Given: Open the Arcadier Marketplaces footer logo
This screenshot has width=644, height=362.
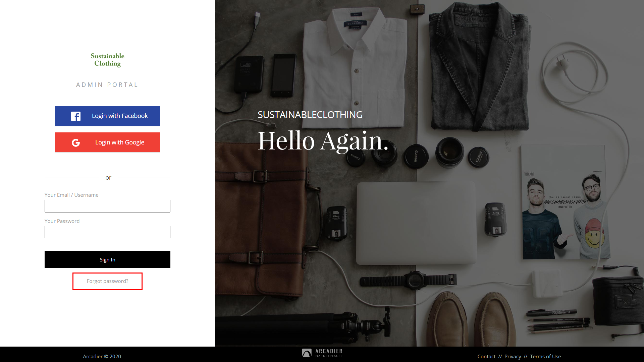Looking at the screenshot, I should pos(322,353).
